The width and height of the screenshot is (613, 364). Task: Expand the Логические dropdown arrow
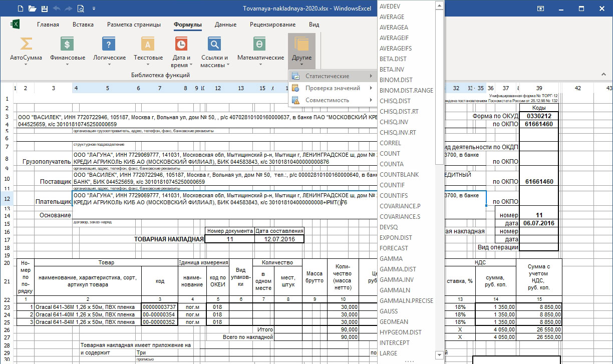[x=109, y=65]
